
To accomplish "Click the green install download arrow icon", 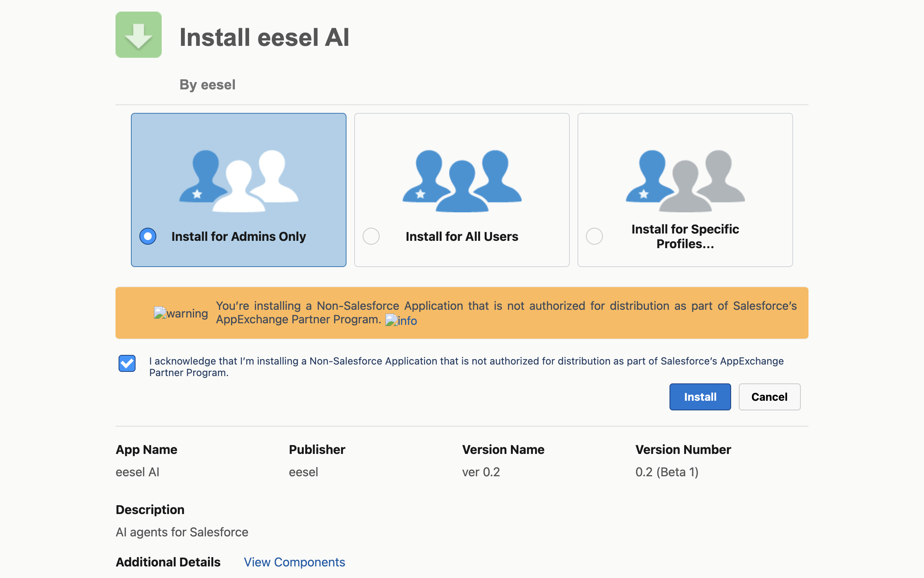I will tap(139, 35).
